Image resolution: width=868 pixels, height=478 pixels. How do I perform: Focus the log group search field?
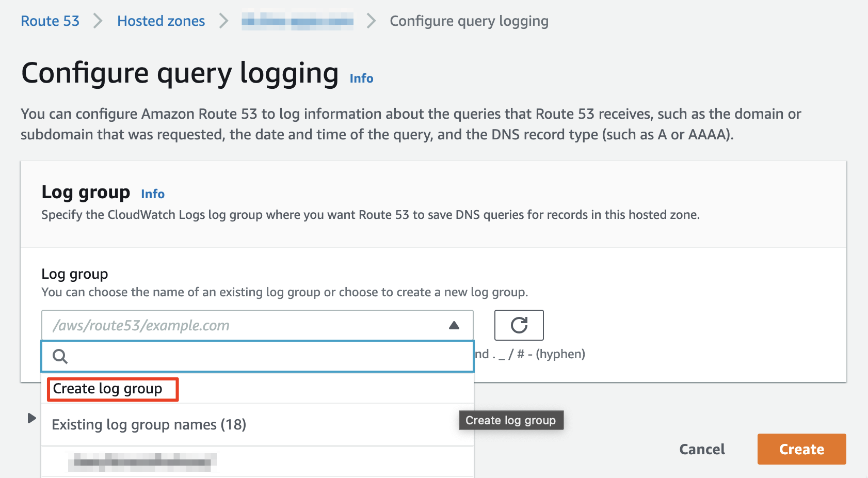(x=258, y=356)
